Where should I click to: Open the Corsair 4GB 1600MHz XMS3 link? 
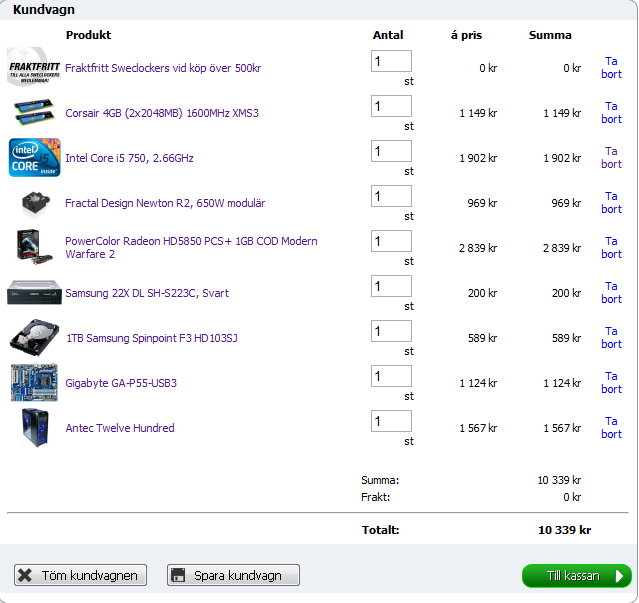162,113
